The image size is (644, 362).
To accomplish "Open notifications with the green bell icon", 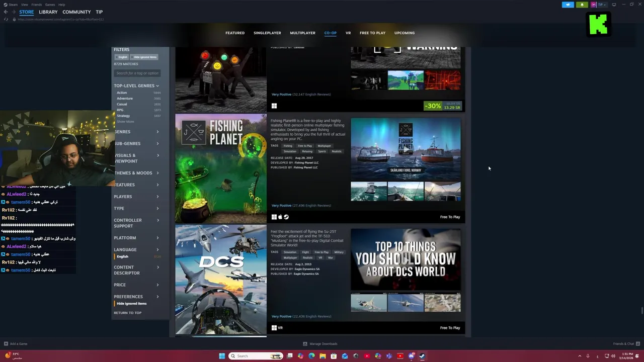I will point(582,5).
